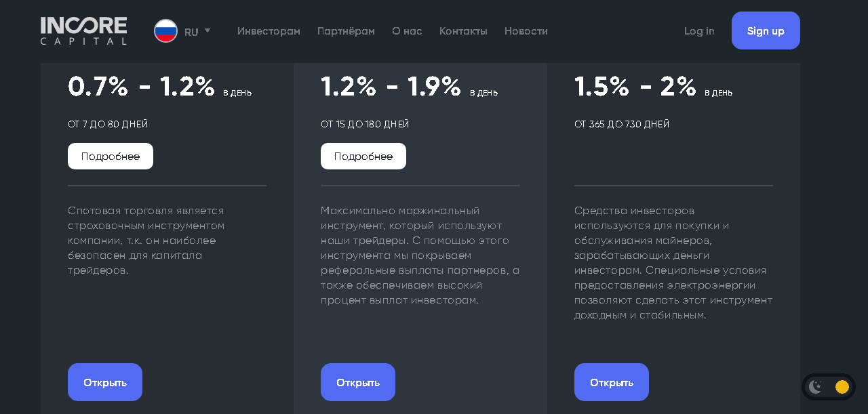Click the Incore Capital logo
The image size is (868, 414).
pyautogui.click(x=83, y=31)
